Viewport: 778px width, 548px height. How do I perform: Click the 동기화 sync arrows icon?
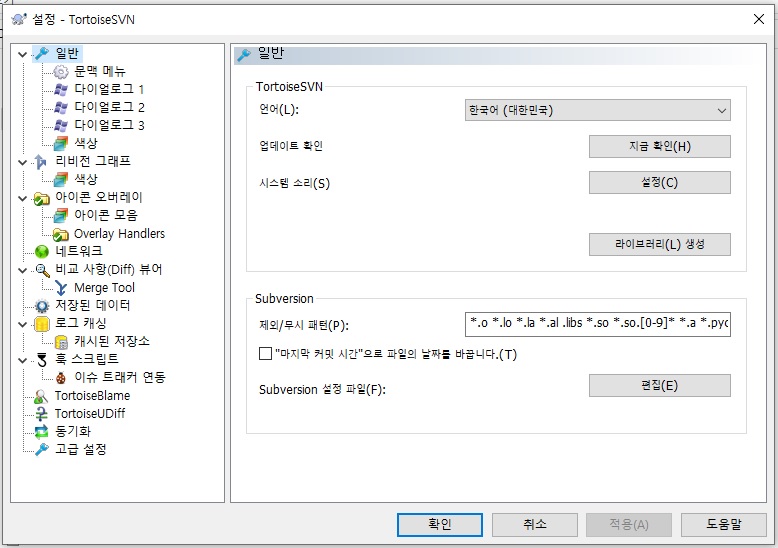click(42, 432)
